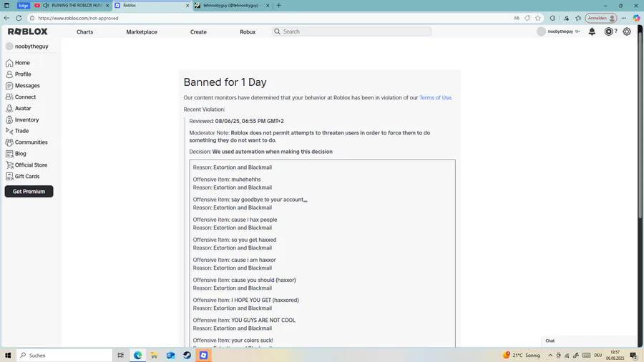Viewport: 644px width, 362px height.
Task: Click the Inventory icon in sidebar
Action: (x=9, y=120)
